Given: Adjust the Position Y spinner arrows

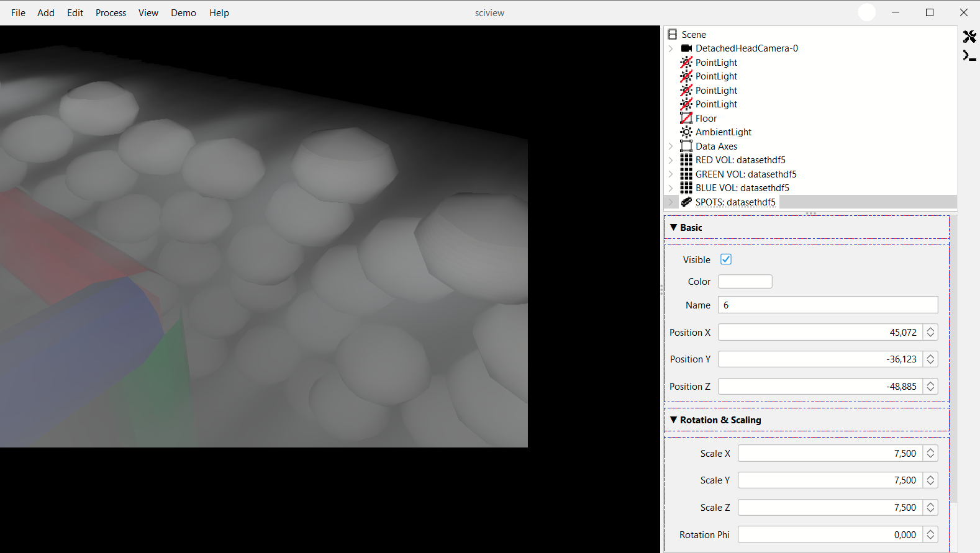Looking at the screenshot, I should coord(930,359).
